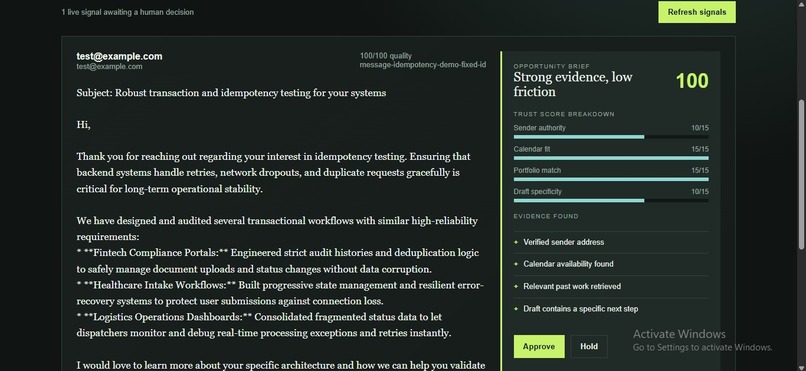Click the bold test@example.com sender name

[x=119, y=57]
